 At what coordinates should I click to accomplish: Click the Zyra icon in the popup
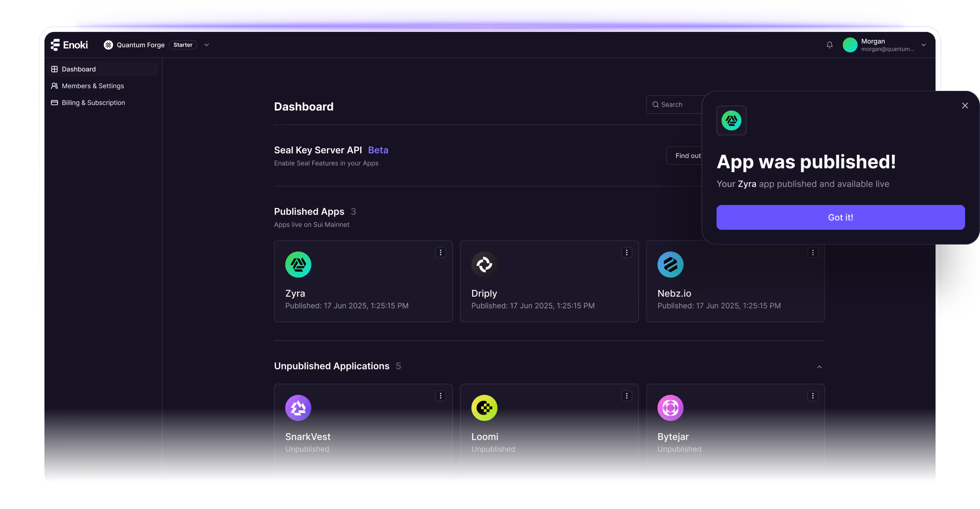(731, 120)
